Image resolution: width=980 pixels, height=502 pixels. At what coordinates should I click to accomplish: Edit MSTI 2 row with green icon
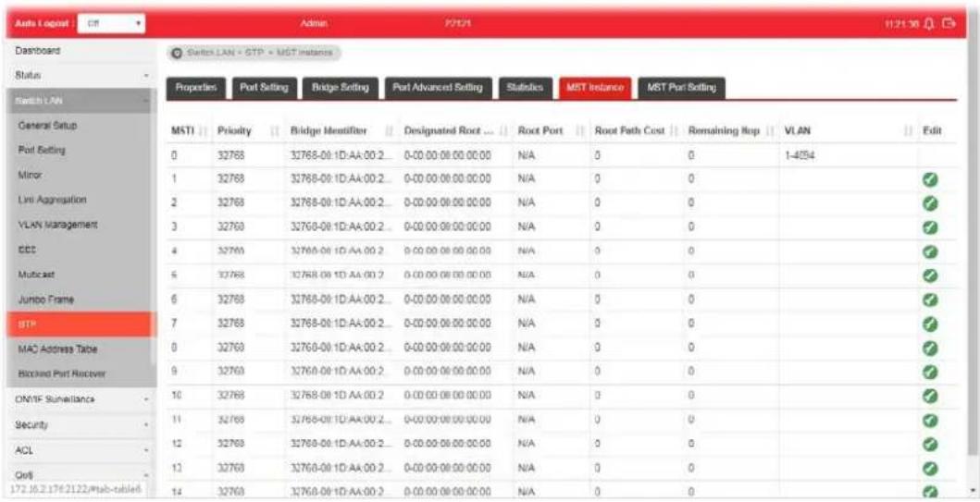coord(931,203)
